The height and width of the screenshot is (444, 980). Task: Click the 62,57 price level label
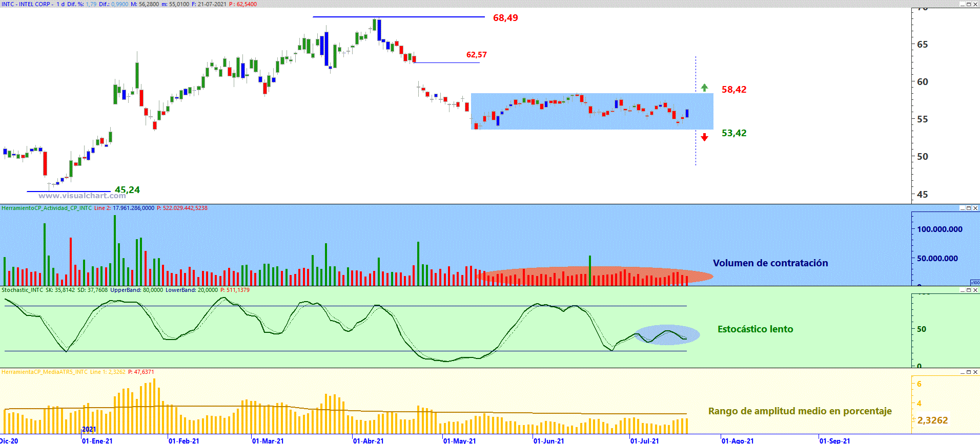click(477, 55)
